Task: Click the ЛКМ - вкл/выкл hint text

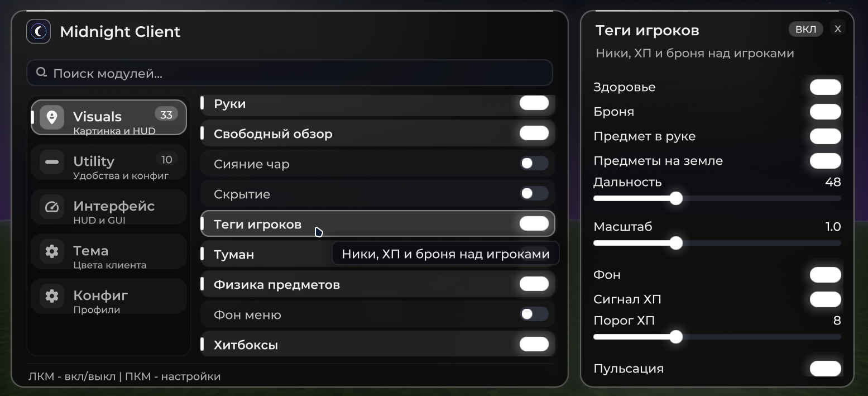Action: 71,376
